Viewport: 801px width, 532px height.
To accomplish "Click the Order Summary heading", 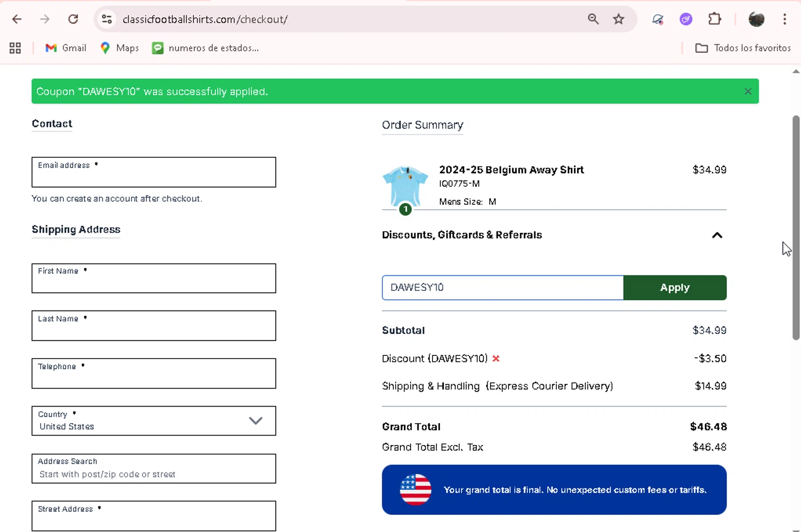I will click(x=422, y=125).
